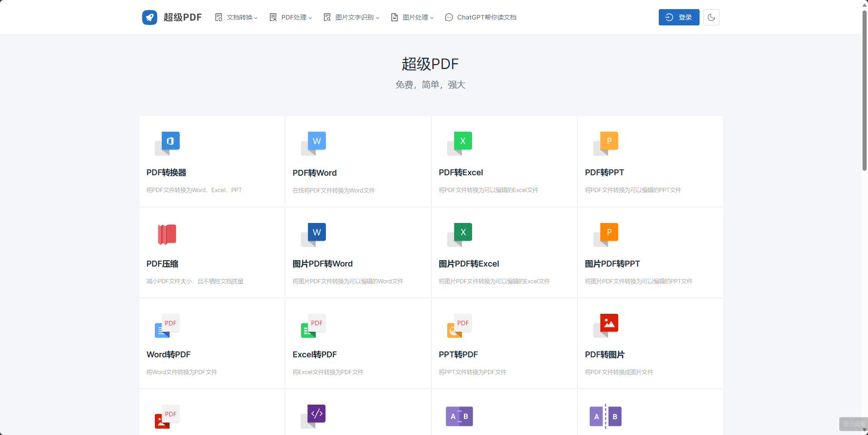Click the vertical page scrollbar thumb
The width and height of the screenshot is (868, 435).
pos(864,91)
